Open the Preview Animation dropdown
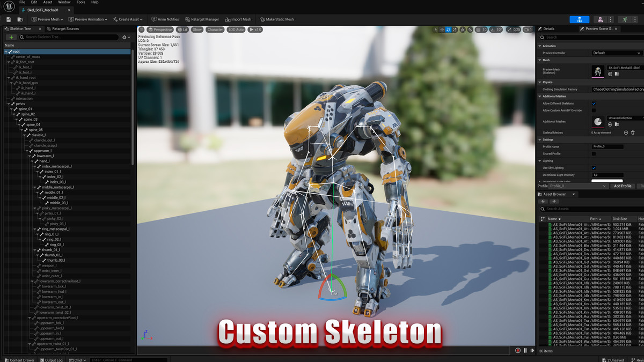The height and width of the screenshot is (362, 644). pos(88,19)
